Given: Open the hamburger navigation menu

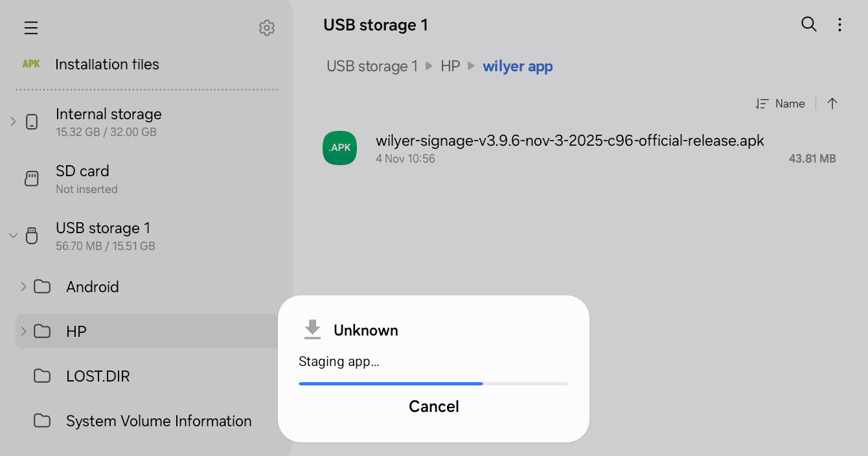Looking at the screenshot, I should 31,28.
